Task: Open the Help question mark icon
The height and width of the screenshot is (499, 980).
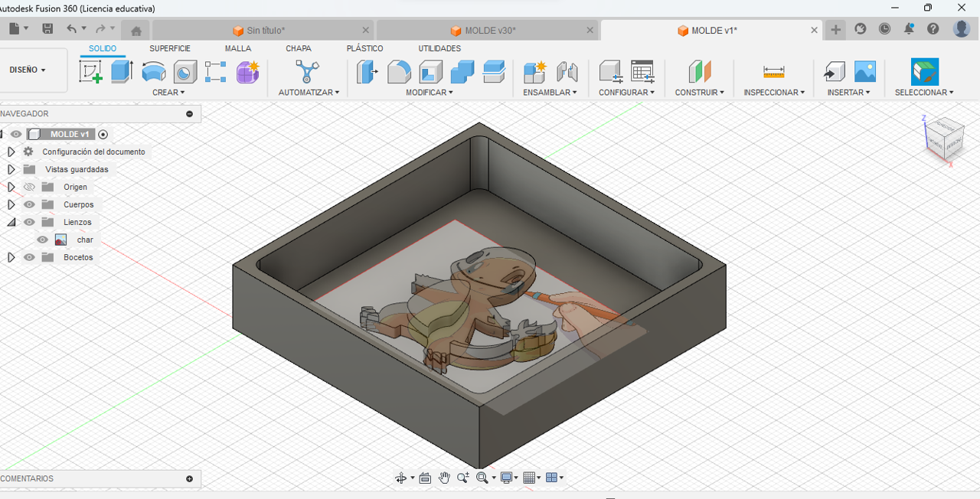Action: pyautogui.click(x=933, y=29)
